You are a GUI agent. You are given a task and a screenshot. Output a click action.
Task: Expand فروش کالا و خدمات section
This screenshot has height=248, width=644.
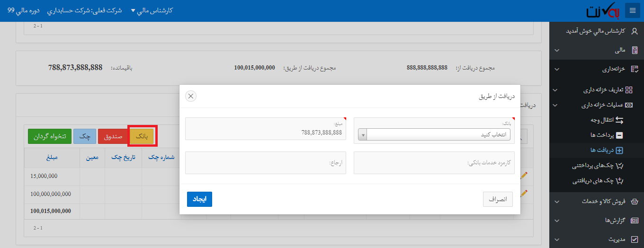[x=557, y=202]
